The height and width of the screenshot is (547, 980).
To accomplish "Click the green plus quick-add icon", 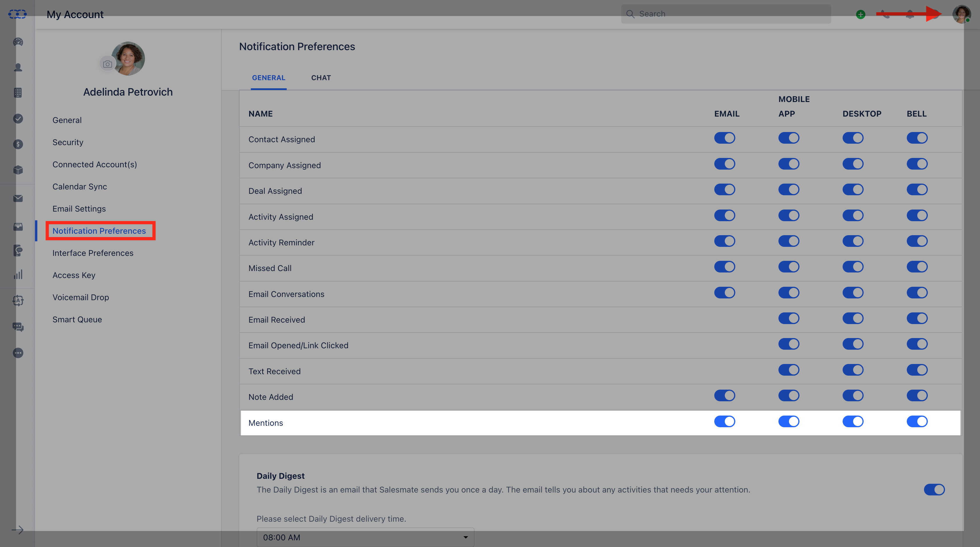I will click(860, 15).
